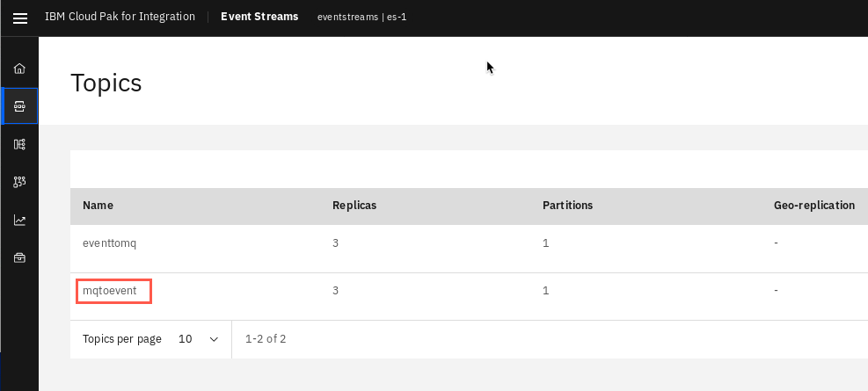868x391 pixels.
Task: Click IBM Cloud Pak for Integration title
Action: [120, 17]
